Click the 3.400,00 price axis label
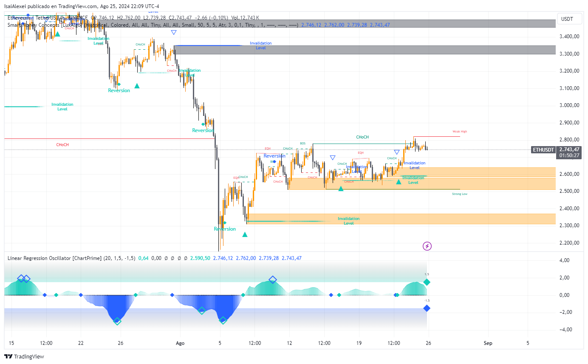The height and width of the screenshot is (364, 588). click(570, 37)
